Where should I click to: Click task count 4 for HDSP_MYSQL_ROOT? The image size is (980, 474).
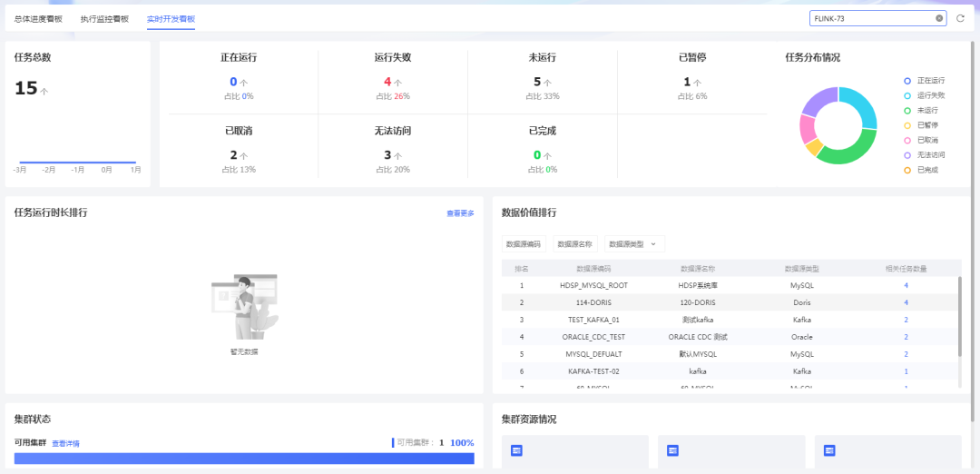[906, 285]
